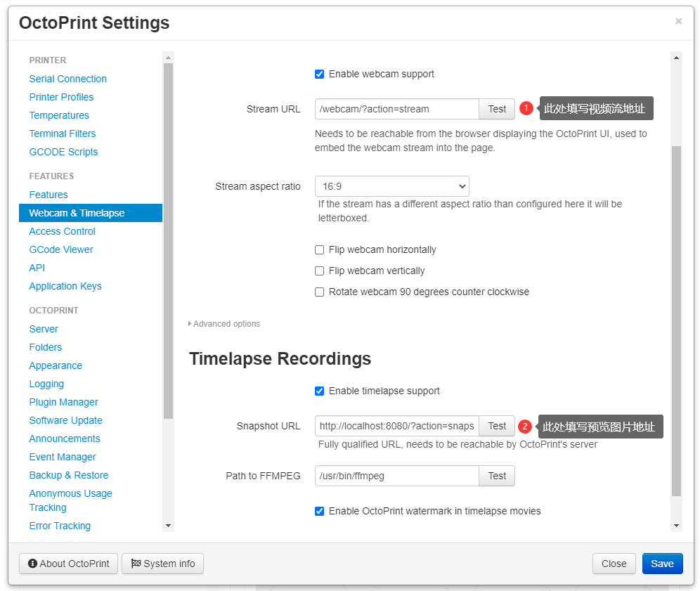
Task: Disable the Enable webcam support checkbox
Action: 319,74
